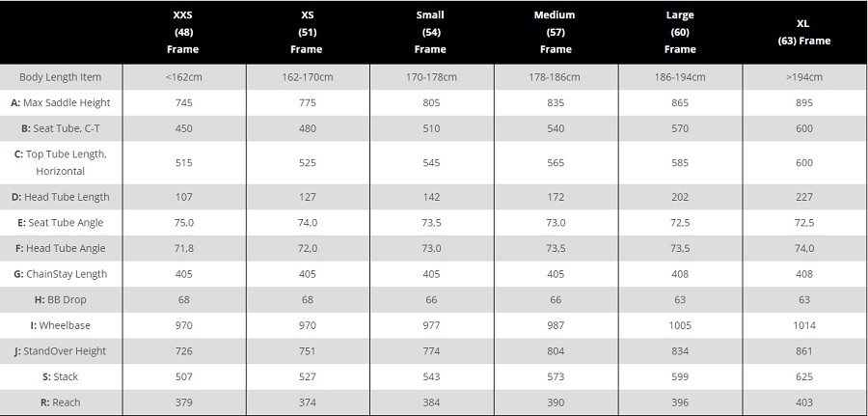The width and height of the screenshot is (868, 416).
Task: Click the 1014 wheelbase value for XL
Action: [803, 325]
